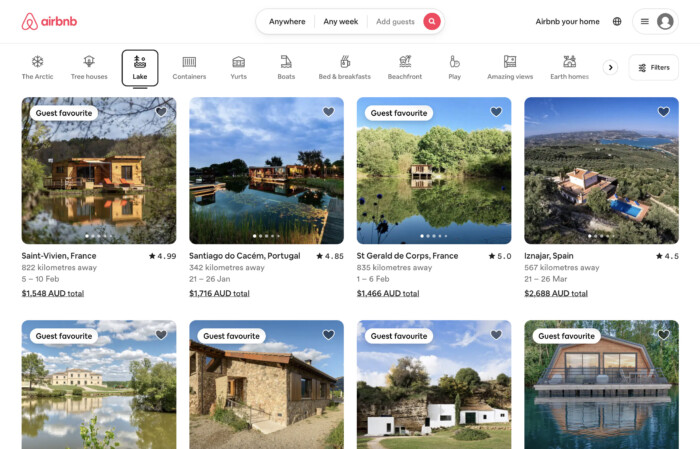Viewport: 700px width, 449px height.
Task: Open the globe language selector
Action: [616, 21]
